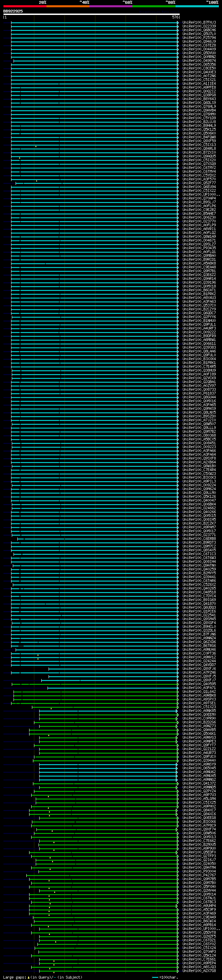Open hit UniRef100_O65356
Image resolution: width=222 pixels, height=980 pixels.
(199, 65)
